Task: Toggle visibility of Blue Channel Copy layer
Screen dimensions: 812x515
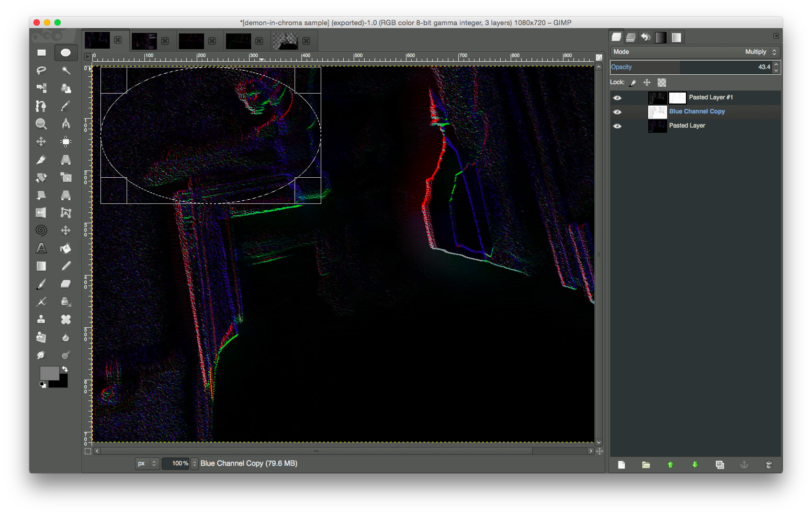Action: (617, 112)
